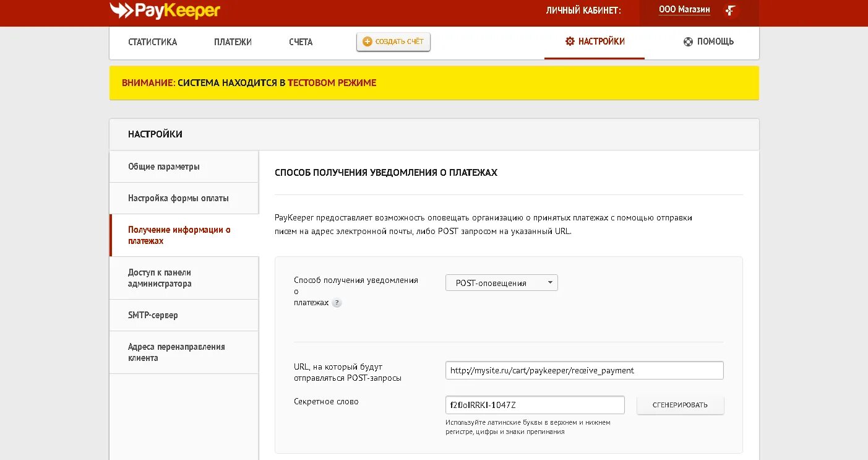This screenshot has width=868, height=460.
Task: Select Настройка формы оплаты in sidebar
Action: pos(184,198)
